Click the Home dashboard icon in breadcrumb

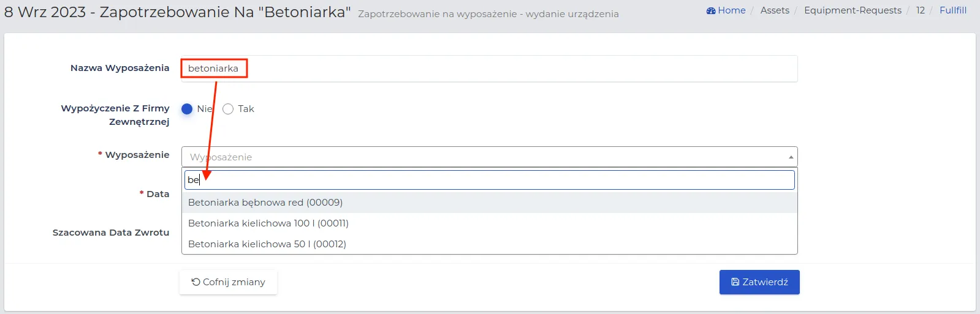[711, 10]
